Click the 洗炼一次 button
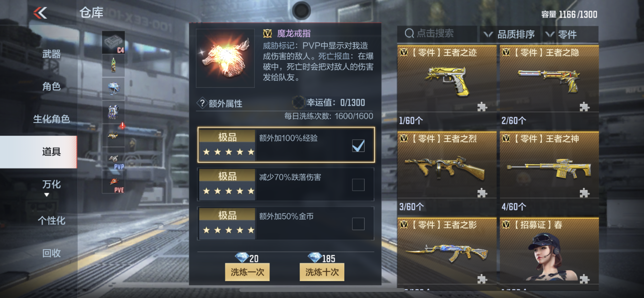The height and width of the screenshot is (298, 644). click(247, 272)
